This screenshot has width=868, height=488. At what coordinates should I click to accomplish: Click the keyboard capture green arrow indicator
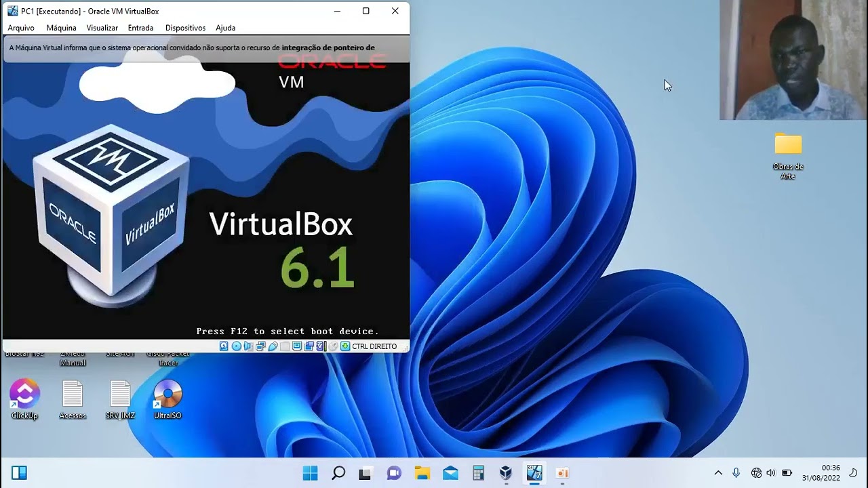pyautogui.click(x=345, y=346)
